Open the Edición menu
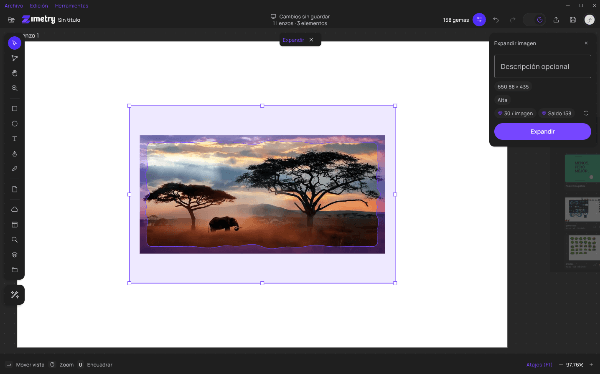This screenshot has width=600, height=374. [39, 6]
